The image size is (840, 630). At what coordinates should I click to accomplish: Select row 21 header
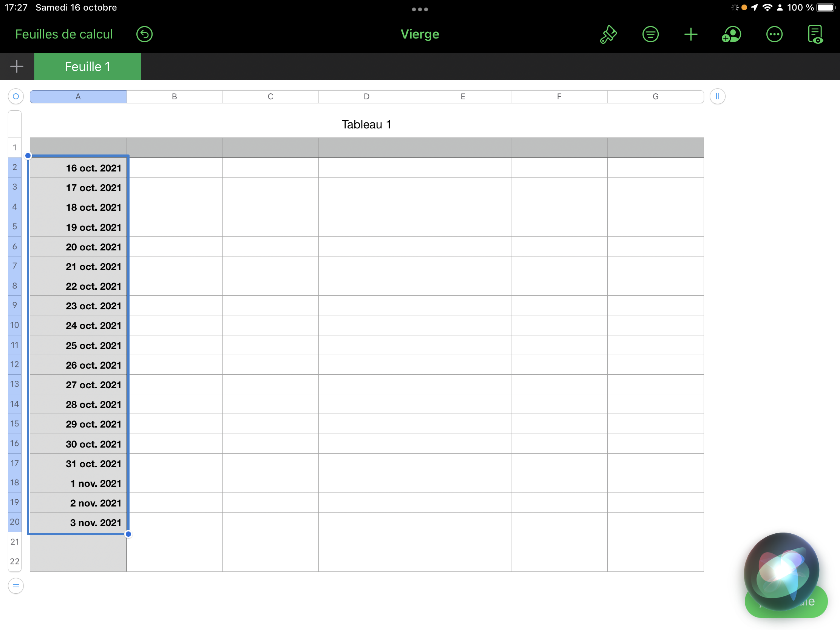click(x=15, y=542)
